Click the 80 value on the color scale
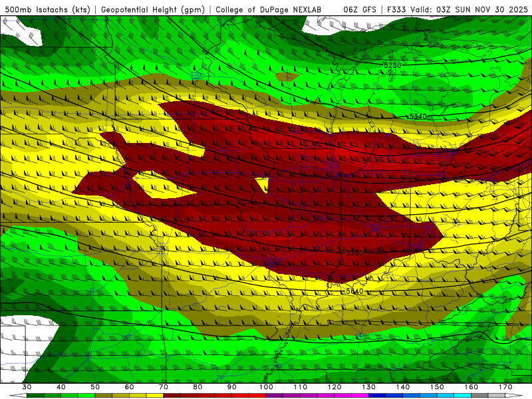The height and width of the screenshot is (399, 532). (x=198, y=387)
